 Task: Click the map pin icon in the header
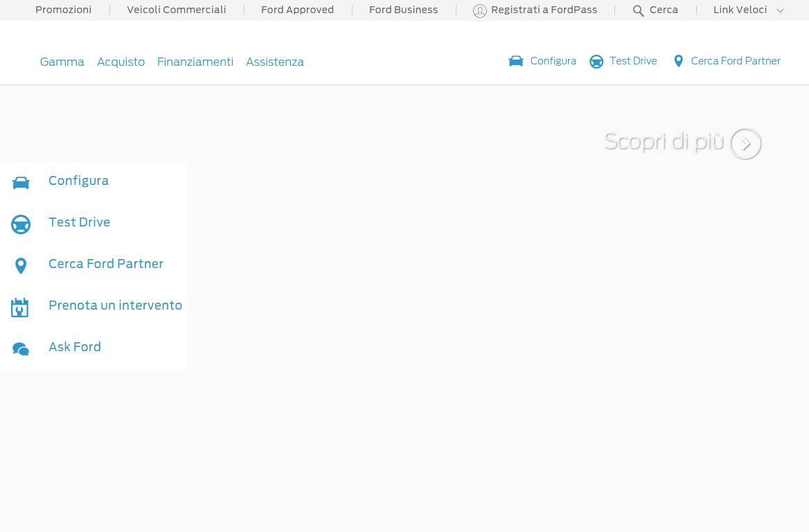tap(679, 62)
